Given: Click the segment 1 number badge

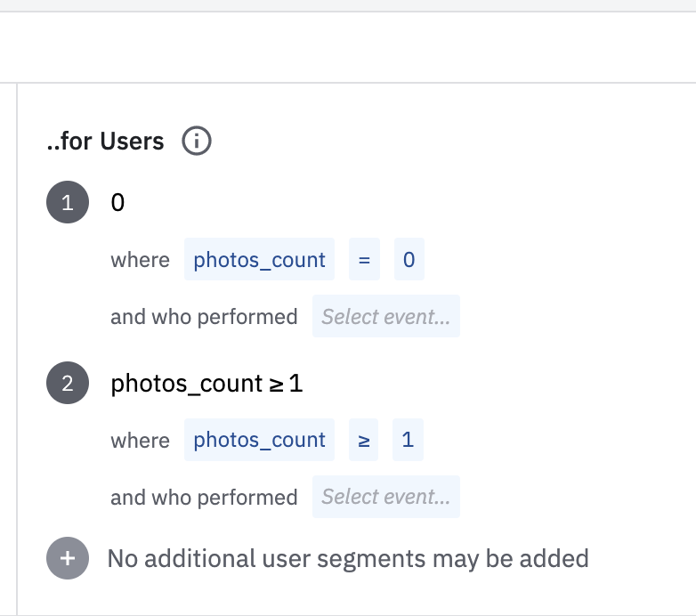Looking at the screenshot, I should point(68,203).
